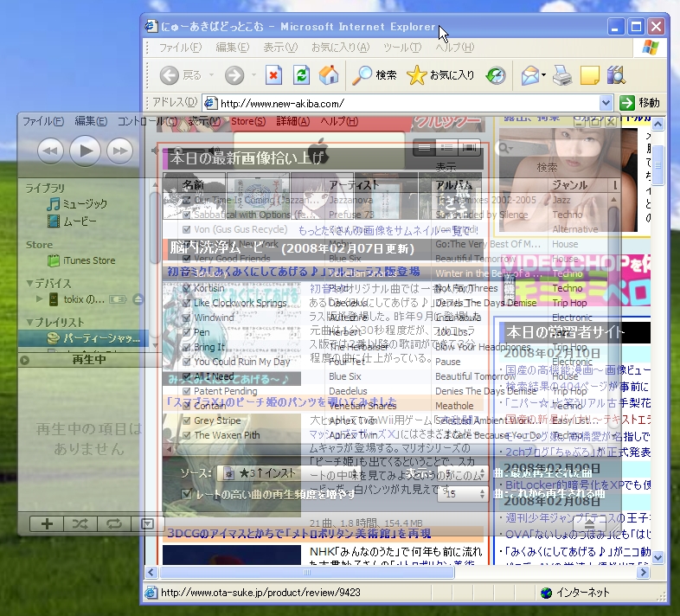The height and width of the screenshot is (616, 680).
Task: Open the ツール(T) menu in Internet Explorer
Action: coord(402,48)
